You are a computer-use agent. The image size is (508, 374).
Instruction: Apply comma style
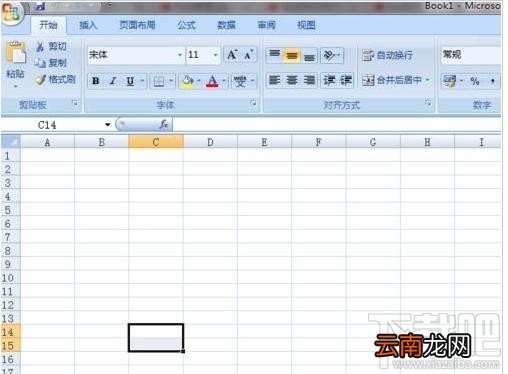tap(493, 81)
